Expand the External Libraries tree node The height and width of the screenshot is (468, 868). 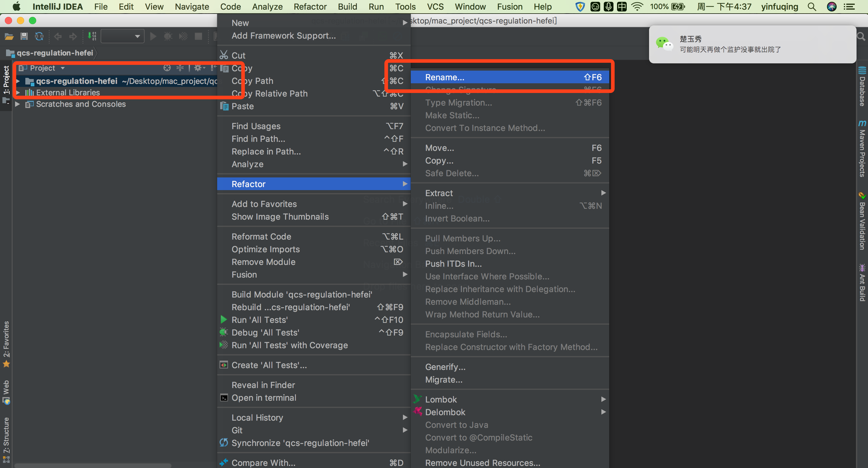[x=17, y=92]
